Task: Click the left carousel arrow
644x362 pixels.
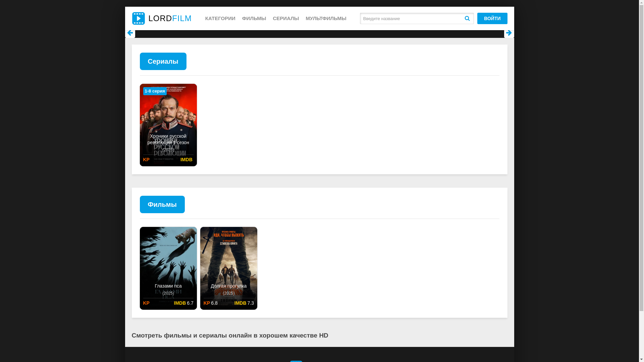Action: (130, 33)
